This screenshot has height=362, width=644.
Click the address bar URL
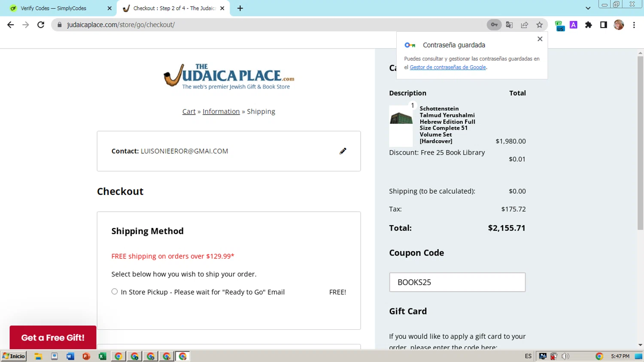(x=121, y=25)
